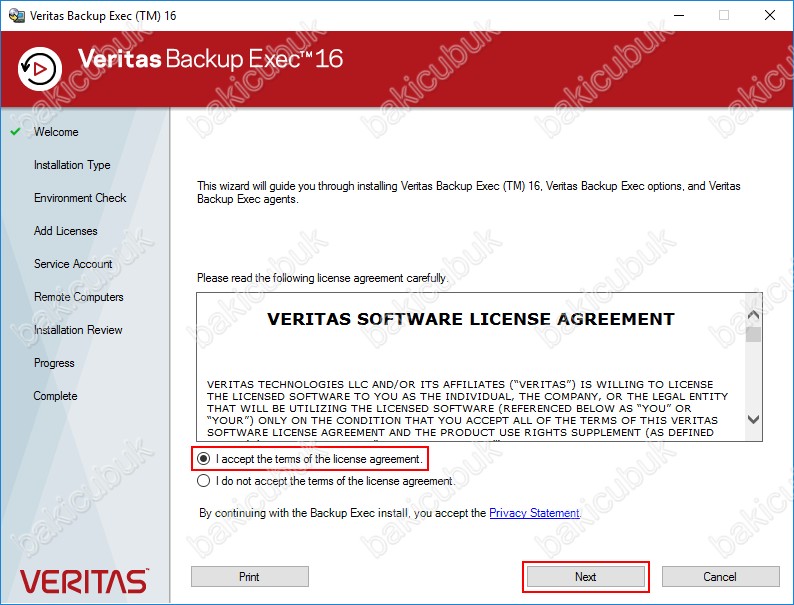Click the window title Veritas Backup Exec (TM) 16
The width and height of the screenshot is (794, 605).
click(103, 16)
